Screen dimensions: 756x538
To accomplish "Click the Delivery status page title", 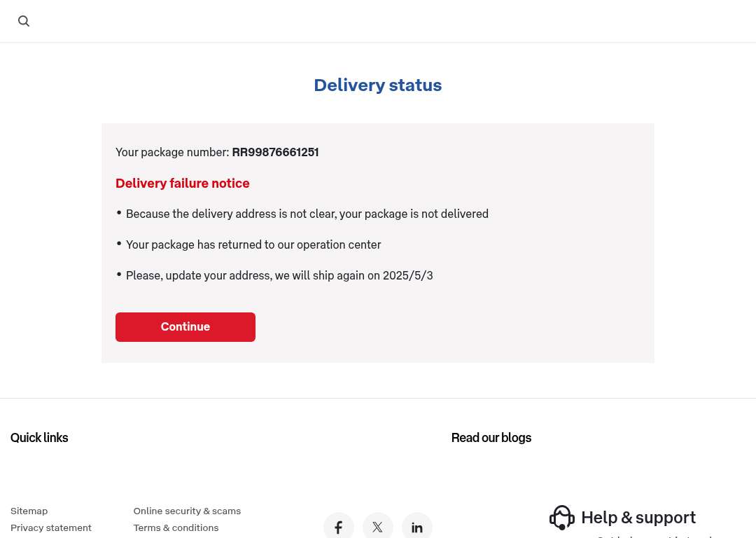I will point(377,85).
